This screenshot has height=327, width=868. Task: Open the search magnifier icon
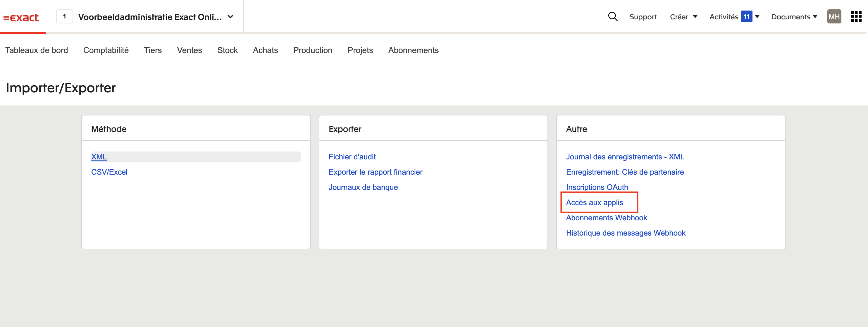click(612, 16)
